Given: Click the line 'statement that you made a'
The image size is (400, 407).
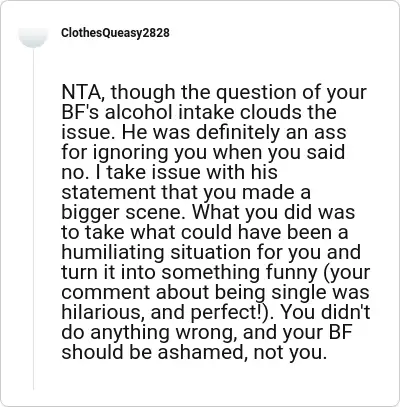Looking at the screenshot, I should 186,192.
